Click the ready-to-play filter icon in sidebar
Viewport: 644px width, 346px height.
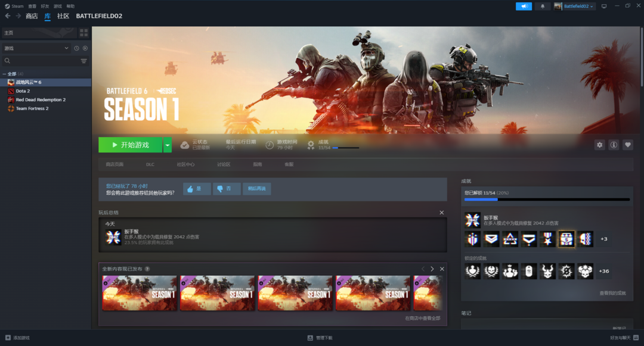coord(85,48)
